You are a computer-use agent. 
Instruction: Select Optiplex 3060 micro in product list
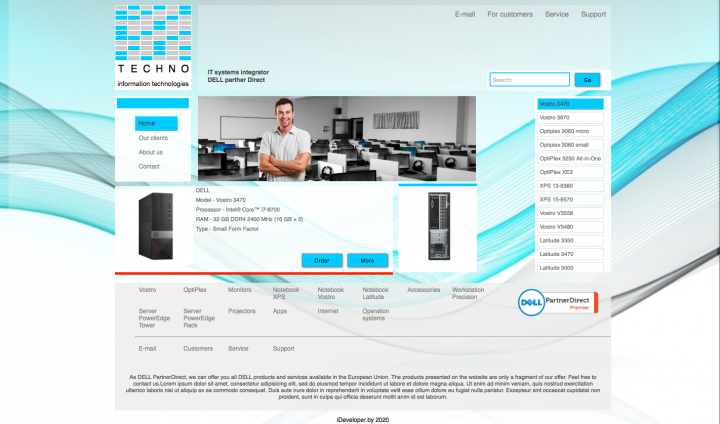(x=570, y=131)
